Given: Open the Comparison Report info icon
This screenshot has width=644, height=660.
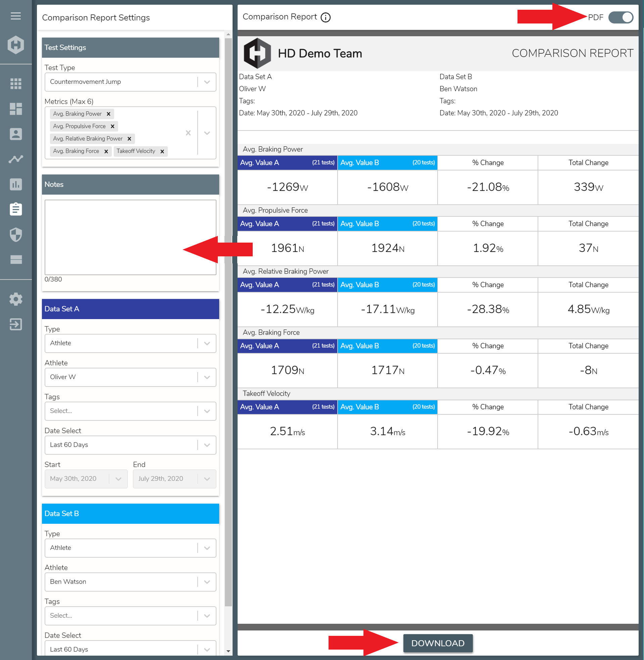Looking at the screenshot, I should (326, 17).
